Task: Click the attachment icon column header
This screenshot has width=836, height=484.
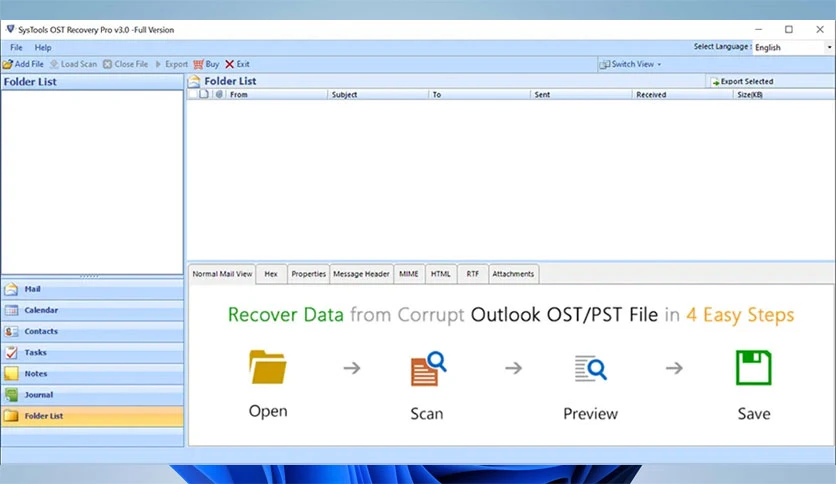Action: tap(219, 94)
